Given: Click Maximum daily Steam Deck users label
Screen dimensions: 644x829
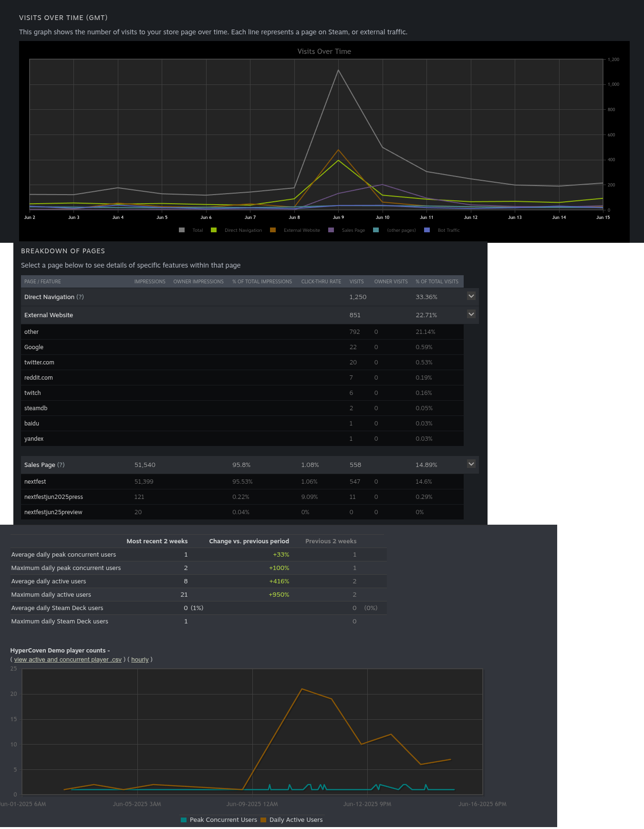Looking at the screenshot, I should pos(60,622).
